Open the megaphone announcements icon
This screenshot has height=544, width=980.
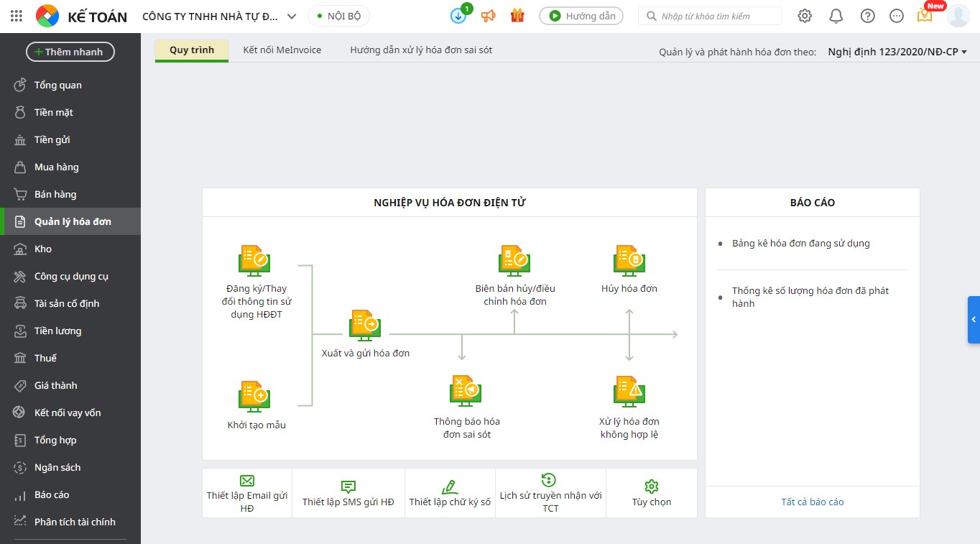pos(489,16)
